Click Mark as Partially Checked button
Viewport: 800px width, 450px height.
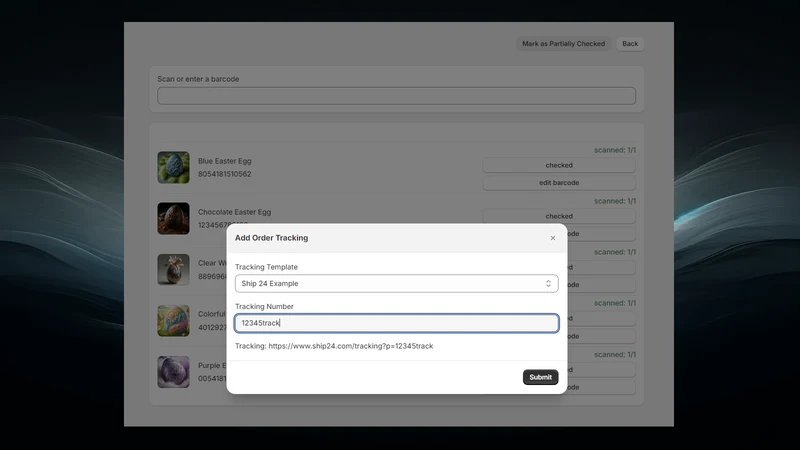click(563, 44)
